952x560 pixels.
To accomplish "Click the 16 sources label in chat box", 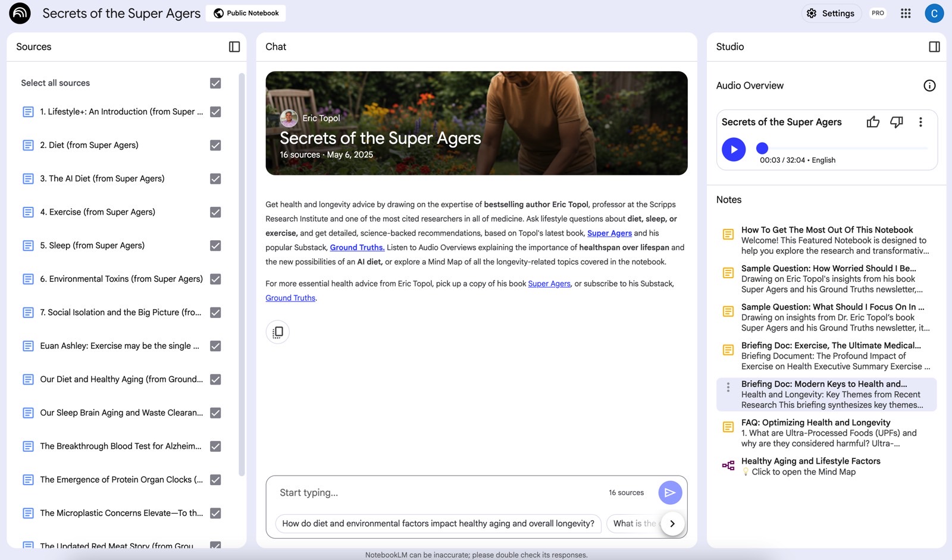I will pos(626,493).
